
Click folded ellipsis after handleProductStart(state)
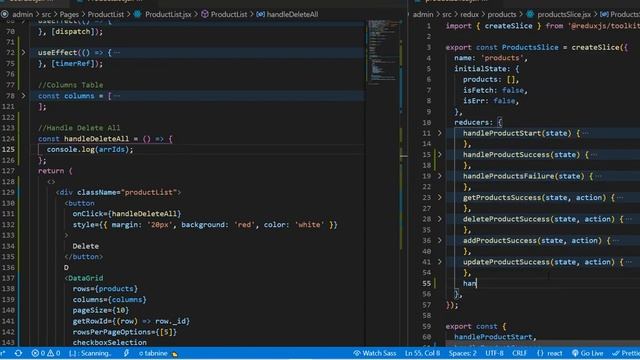(x=586, y=133)
